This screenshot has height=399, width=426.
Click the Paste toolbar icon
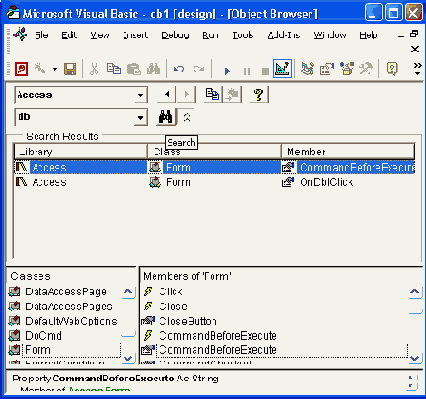tap(134, 69)
